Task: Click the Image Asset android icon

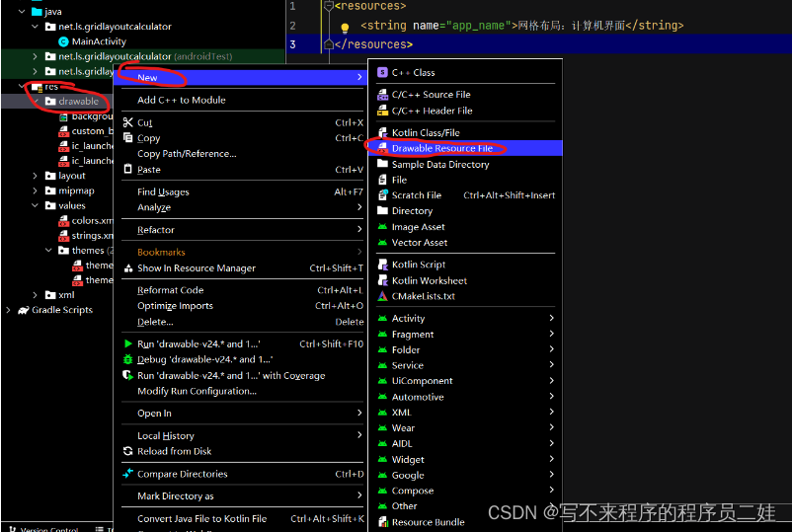Action: tap(382, 227)
